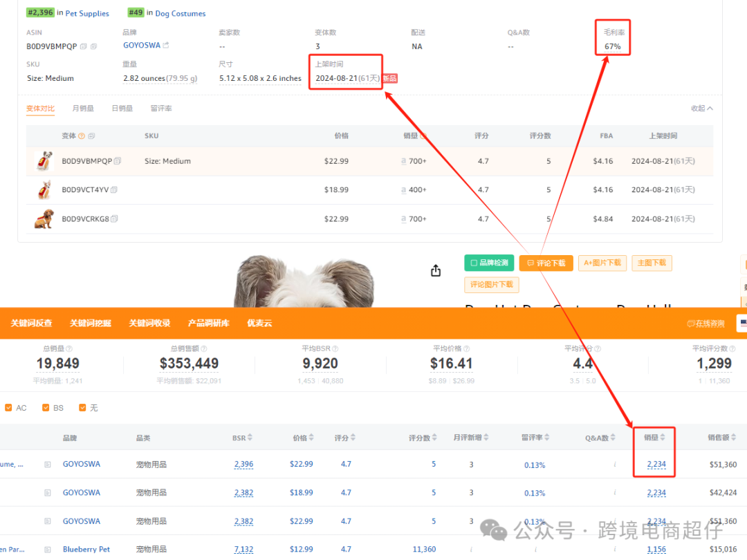747x560 pixels.
Task: Click the 新品 new-product badge
Action: pyautogui.click(x=389, y=79)
